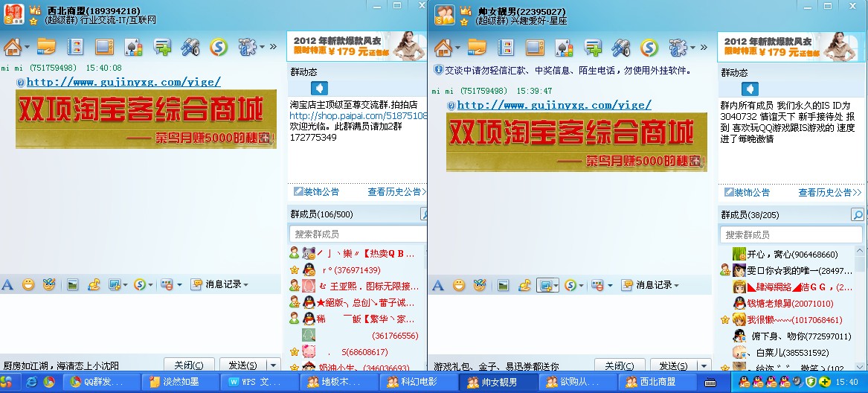Show more toolbar items chevron in 西北商盟 window
This screenshot has width=868, height=393.
[x=273, y=47]
